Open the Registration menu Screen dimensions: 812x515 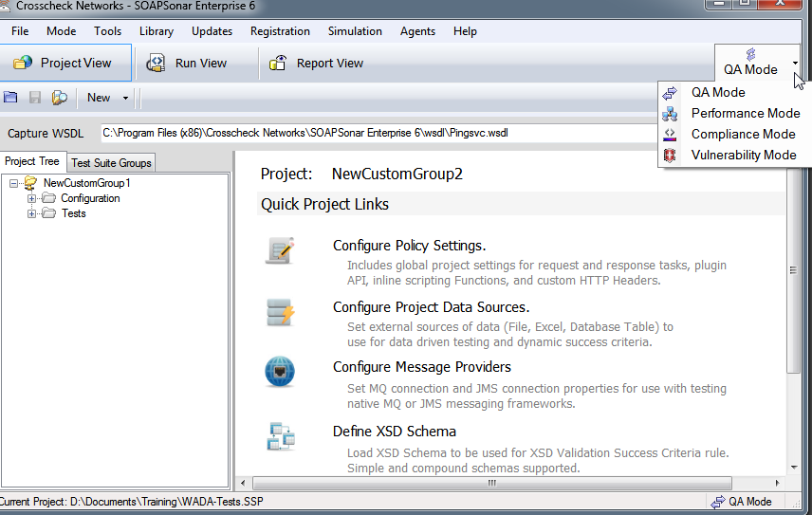(280, 31)
